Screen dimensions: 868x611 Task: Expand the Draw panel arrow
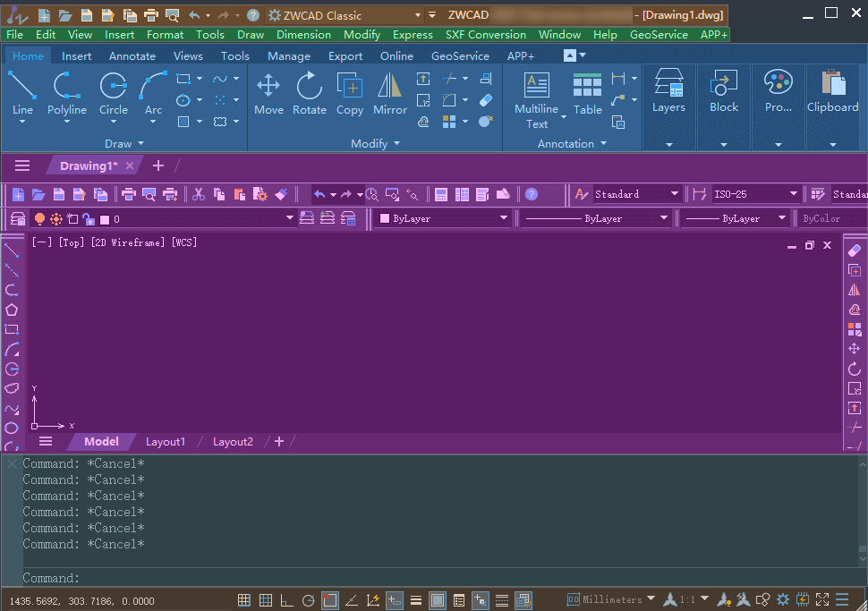click(x=140, y=143)
